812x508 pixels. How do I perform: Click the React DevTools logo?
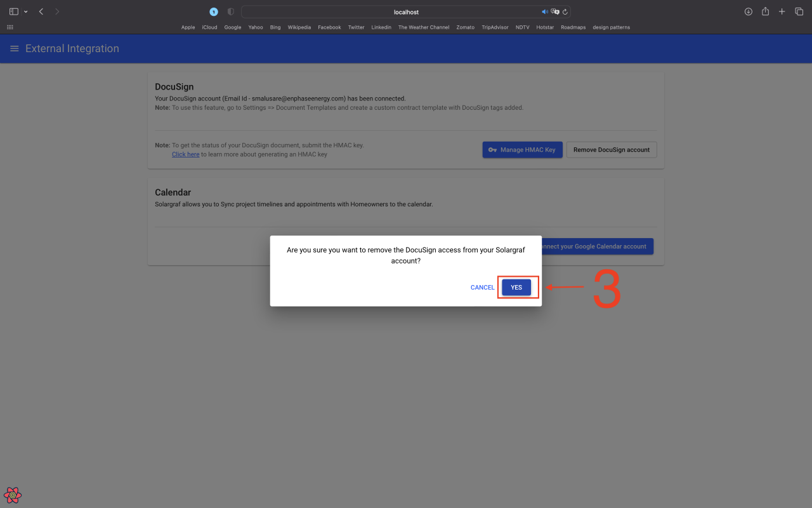pos(12,495)
